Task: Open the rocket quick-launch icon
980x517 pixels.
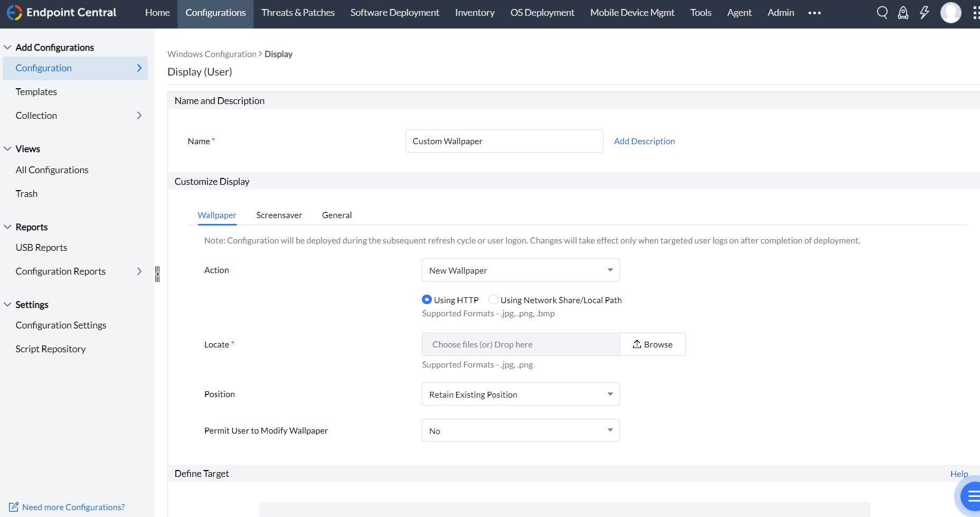Action: click(x=903, y=13)
